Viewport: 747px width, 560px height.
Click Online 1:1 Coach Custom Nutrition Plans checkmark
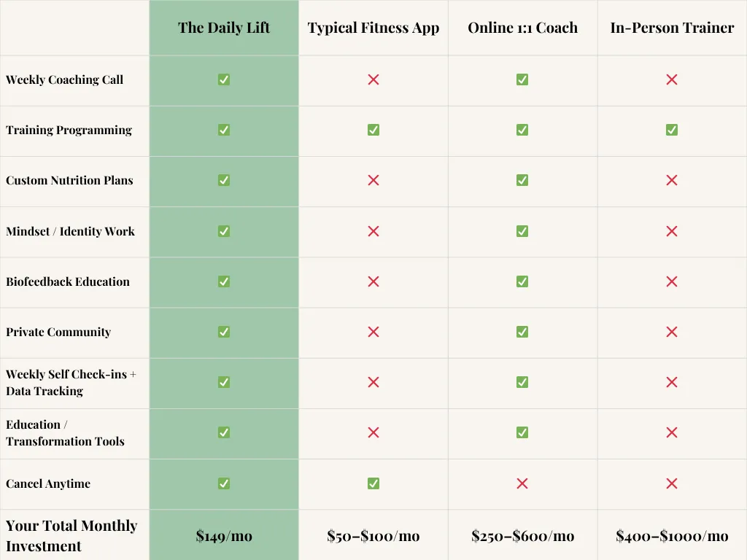[522, 181]
